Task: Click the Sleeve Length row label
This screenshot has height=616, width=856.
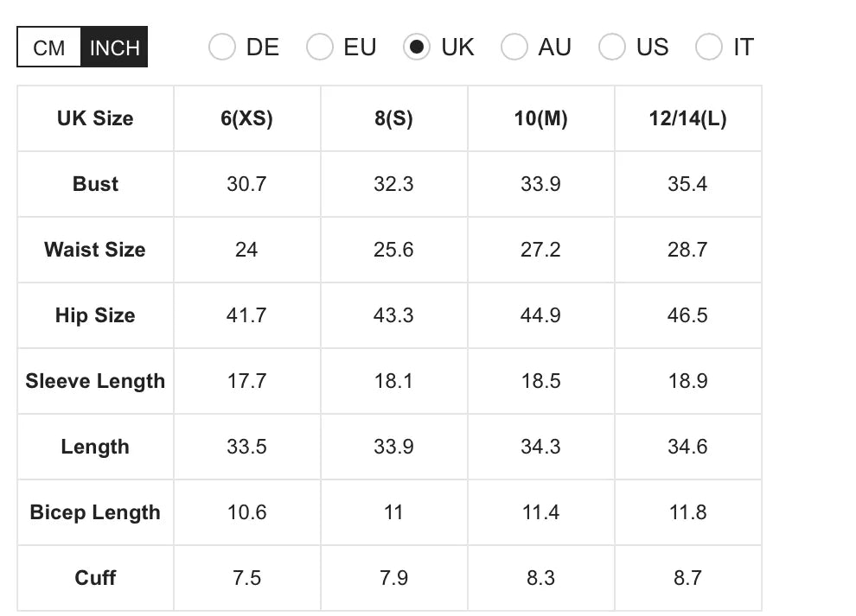Action: coord(95,381)
